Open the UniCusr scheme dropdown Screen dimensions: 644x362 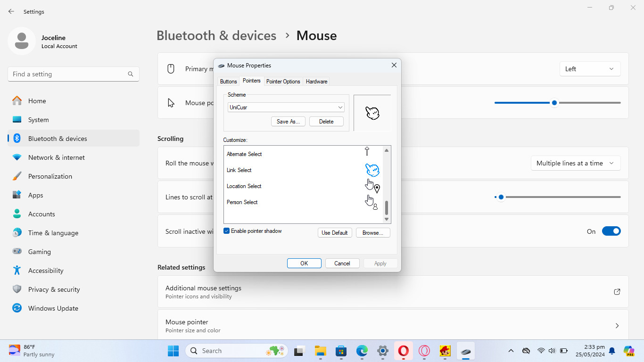tap(286, 107)
